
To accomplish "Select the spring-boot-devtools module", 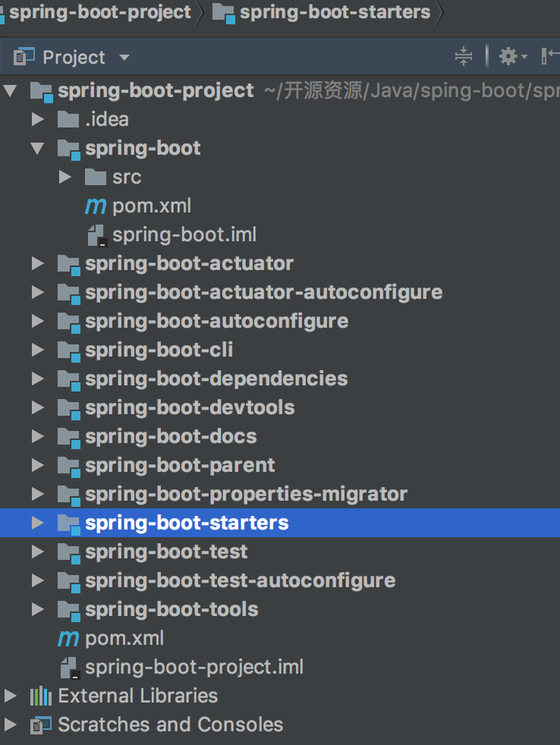I will [190, 407].
